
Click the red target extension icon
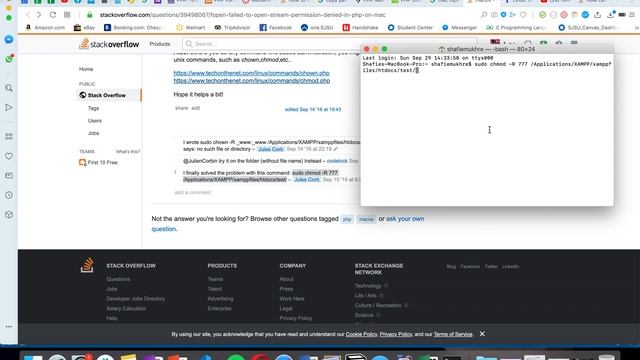coord(564,15)
